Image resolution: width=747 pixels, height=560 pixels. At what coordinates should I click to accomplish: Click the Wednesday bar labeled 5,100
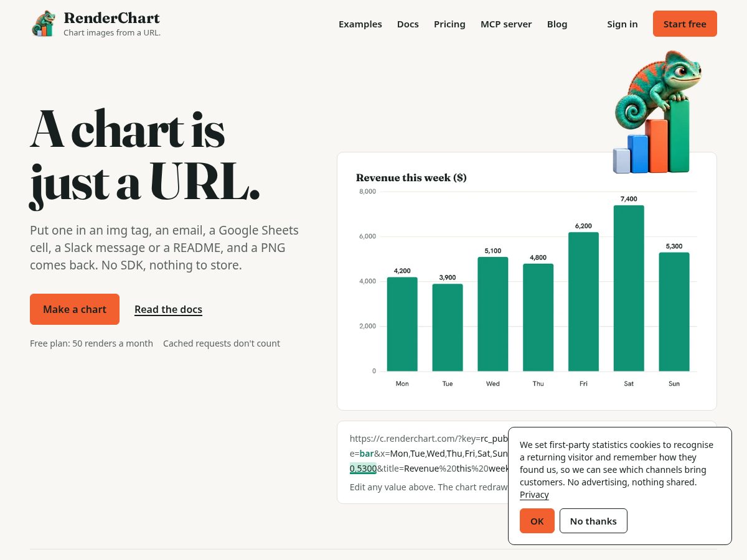pos(493,314)
